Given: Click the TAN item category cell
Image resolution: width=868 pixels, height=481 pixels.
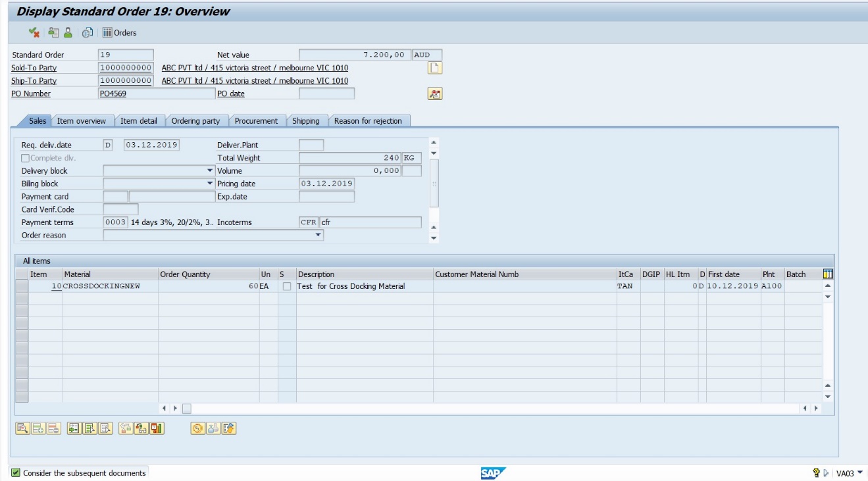Looking at the screenshot, I should pos(628,286).
